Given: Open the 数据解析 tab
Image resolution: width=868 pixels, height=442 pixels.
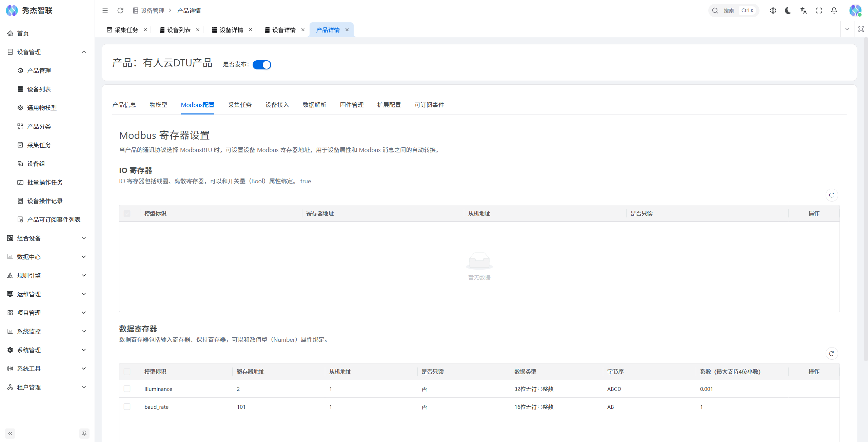Looking at the screenshot, I should 314,105.
